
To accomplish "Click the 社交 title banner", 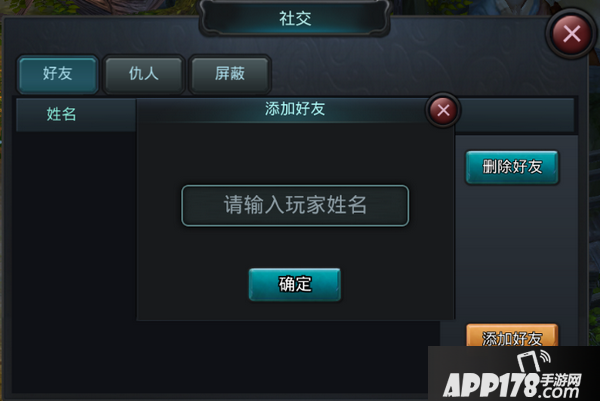I will click(x=295, y=18).
